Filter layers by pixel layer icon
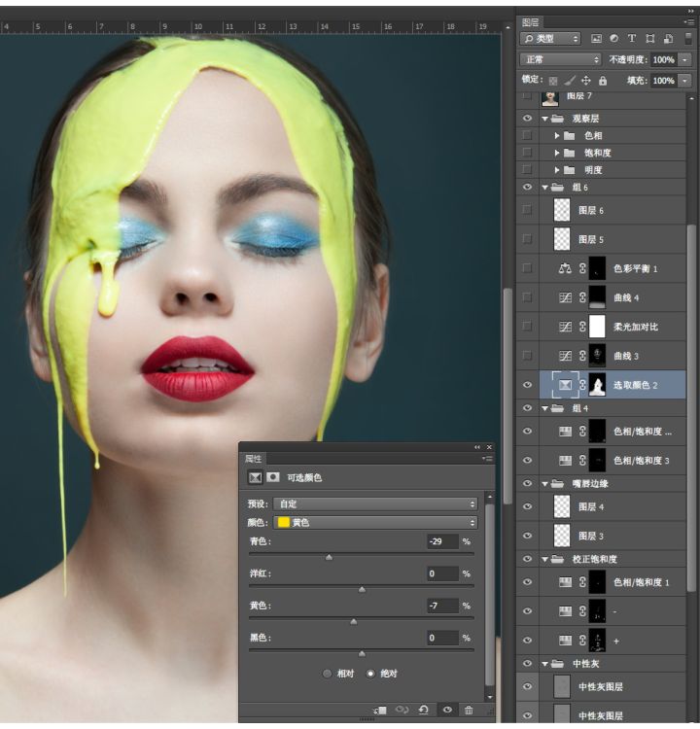Screen dimensions: 700x729 coord(596,39)
